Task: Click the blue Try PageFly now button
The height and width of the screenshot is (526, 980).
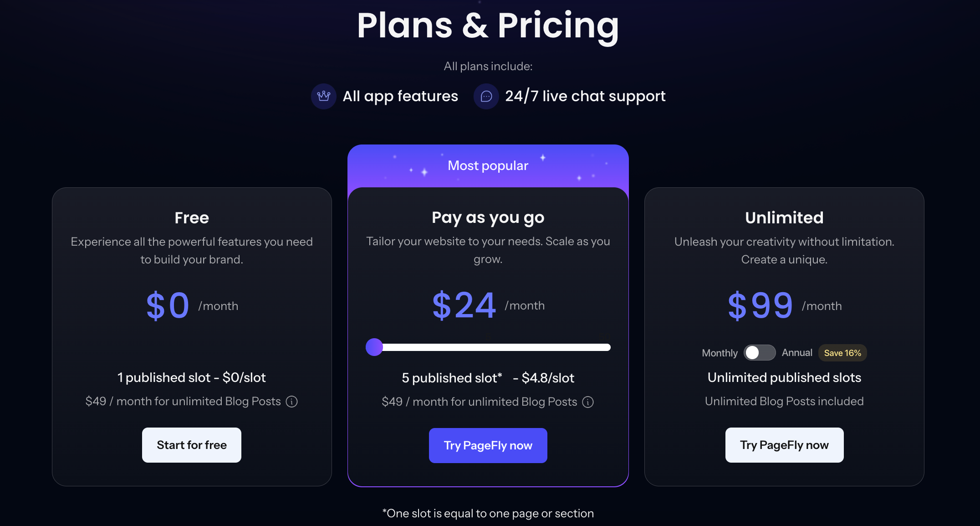Action: click(488, 445)
